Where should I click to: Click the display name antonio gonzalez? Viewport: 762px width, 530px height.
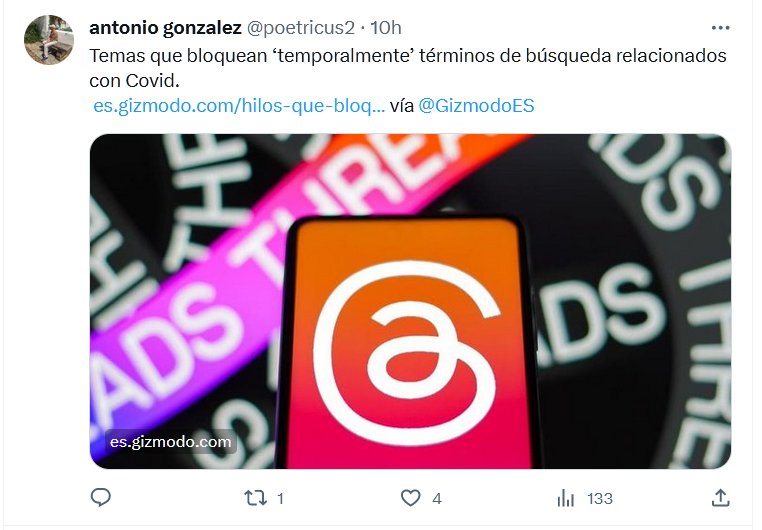pyautogui.click(x=165, y=28)
